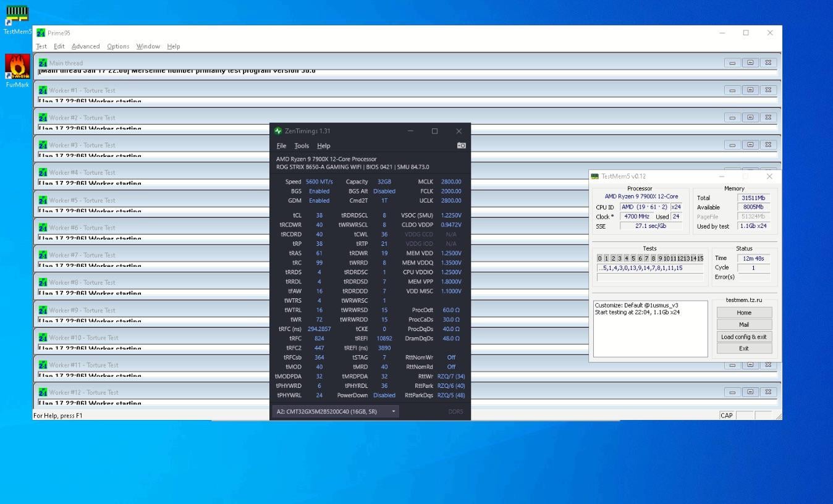Click the Worker #3 window icon
This screenshot has width=833, height=504.
(x=43, y=145)
